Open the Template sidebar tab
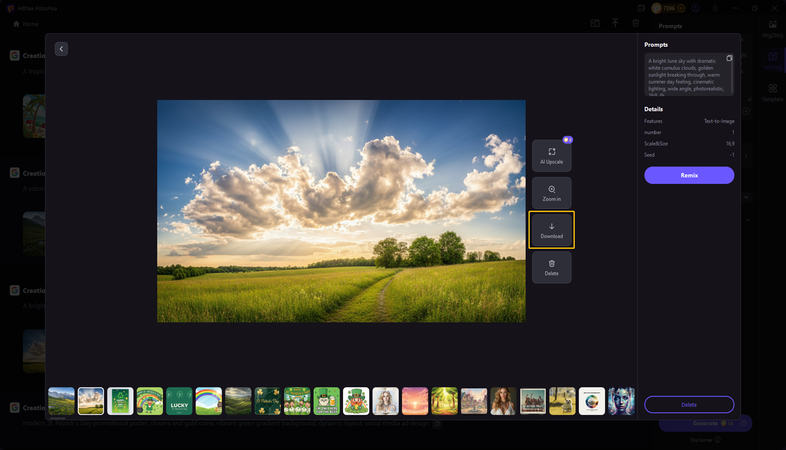The height and width of the screenshot is (450, 786). [x=772, y=92]
